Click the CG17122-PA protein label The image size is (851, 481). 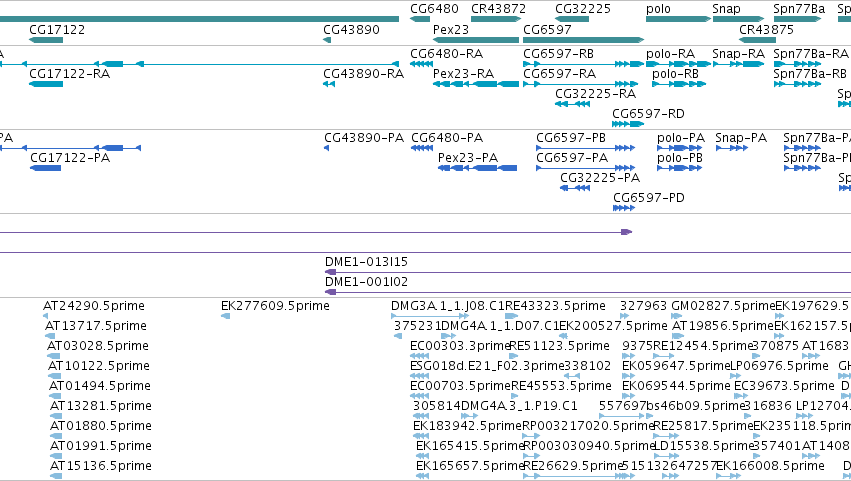click(x=70, y=157)
